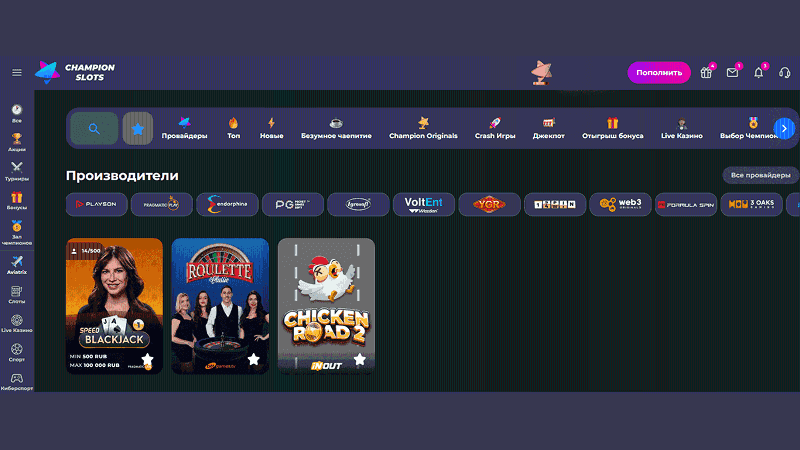Open Бонусы in the sidebar
This screenshot has width=800, height=450.
coord(17,201)
